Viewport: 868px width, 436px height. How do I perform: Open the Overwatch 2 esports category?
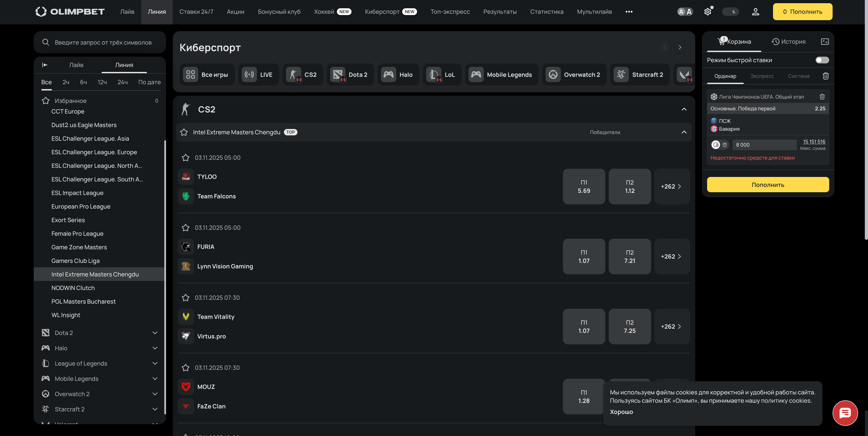(553, 74)
